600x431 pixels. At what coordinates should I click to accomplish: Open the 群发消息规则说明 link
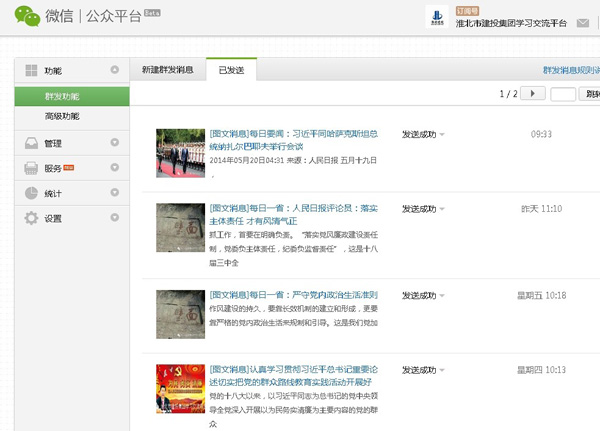click(570, 71)
